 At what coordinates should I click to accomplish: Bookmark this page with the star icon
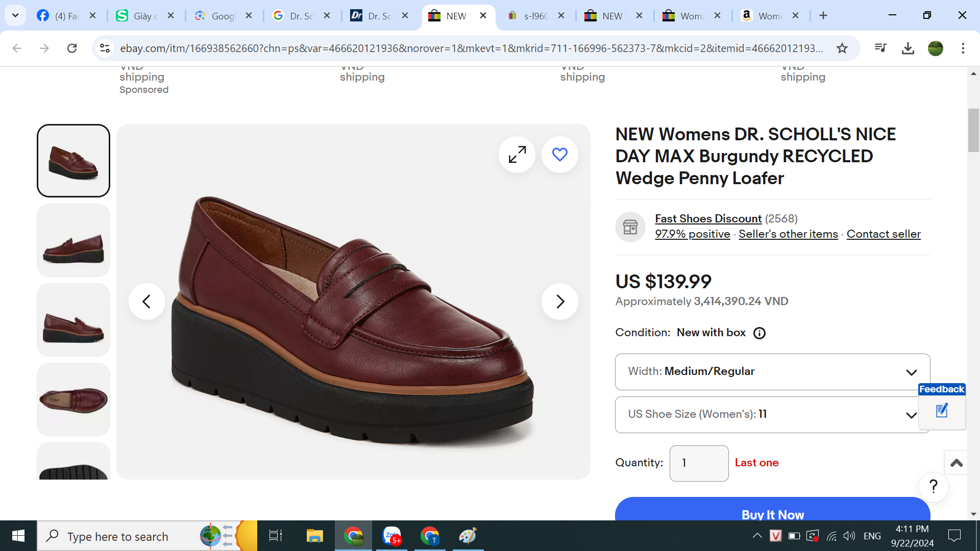pyautogui.click(x=842, y=48)
